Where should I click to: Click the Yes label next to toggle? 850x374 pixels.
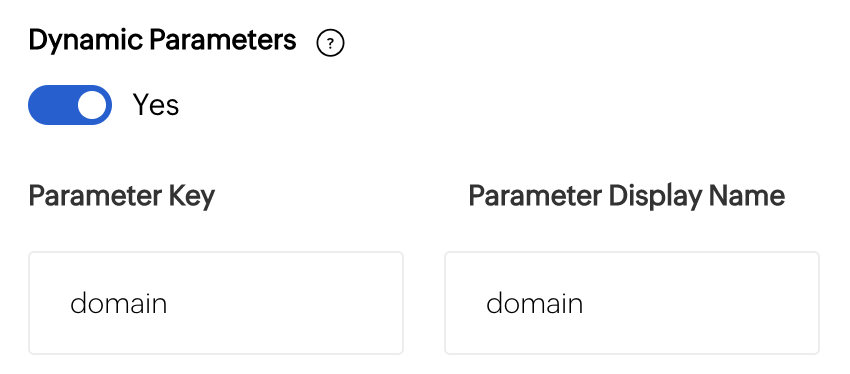pyautogui.click(x=156, y=105)
